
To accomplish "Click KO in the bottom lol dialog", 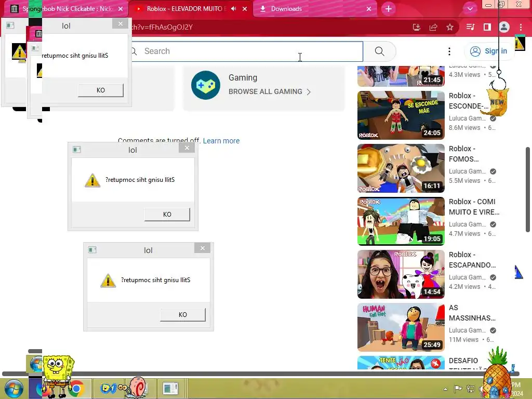I will [x=183, y=314].
